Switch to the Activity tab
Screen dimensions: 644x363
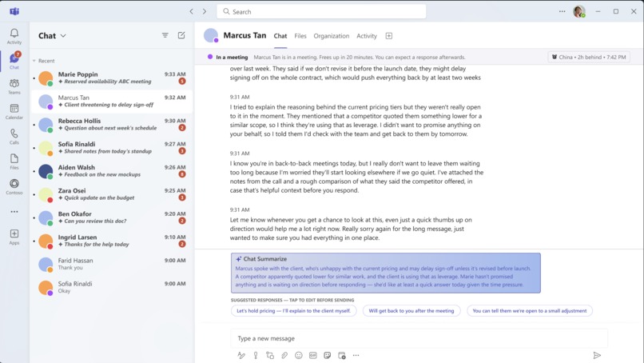(367, 36)
